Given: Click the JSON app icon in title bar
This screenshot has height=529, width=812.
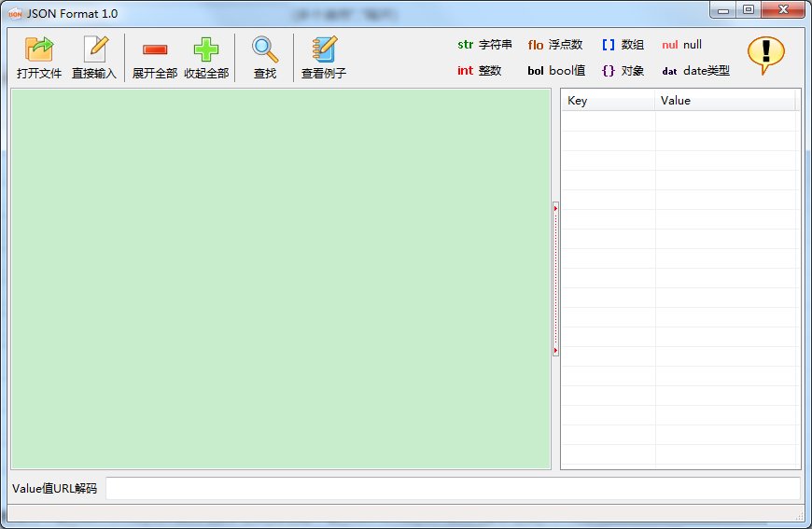Looking at the screenshot, I should click(x=15, y=13).
